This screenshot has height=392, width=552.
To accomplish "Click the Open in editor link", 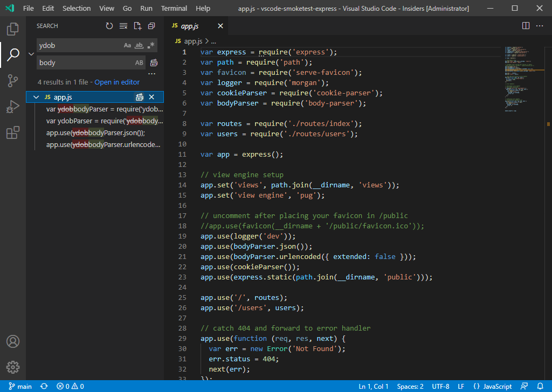I will pos(117,82).
